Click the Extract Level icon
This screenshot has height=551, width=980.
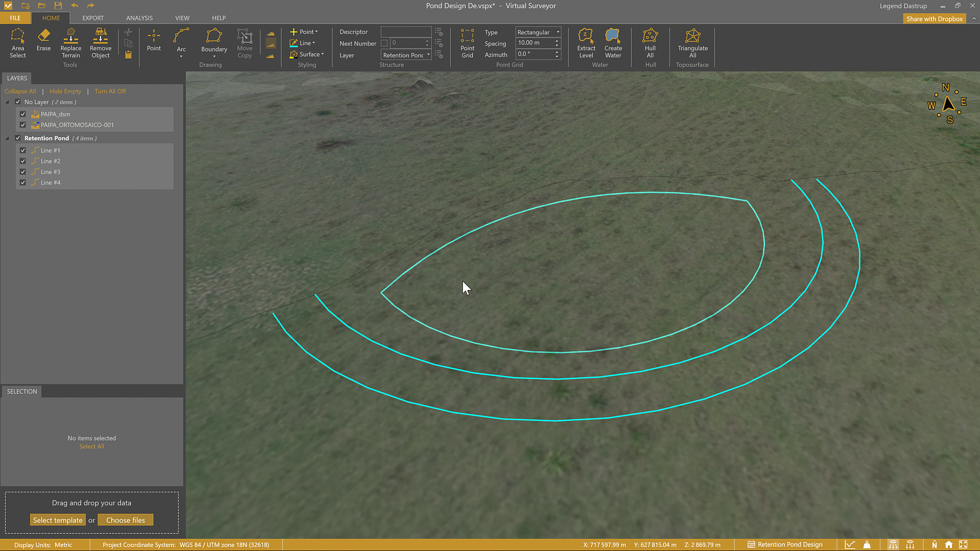586,43
